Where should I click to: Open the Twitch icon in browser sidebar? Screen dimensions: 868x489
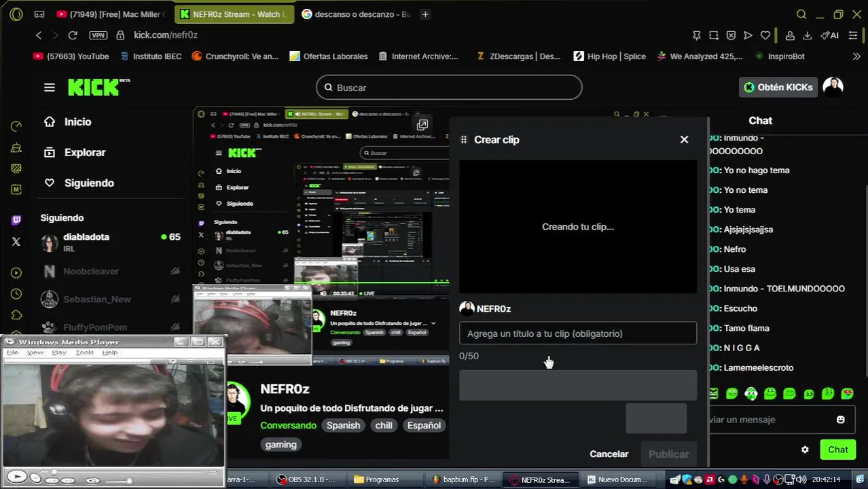pyautogui.click(x=16, y=221)
